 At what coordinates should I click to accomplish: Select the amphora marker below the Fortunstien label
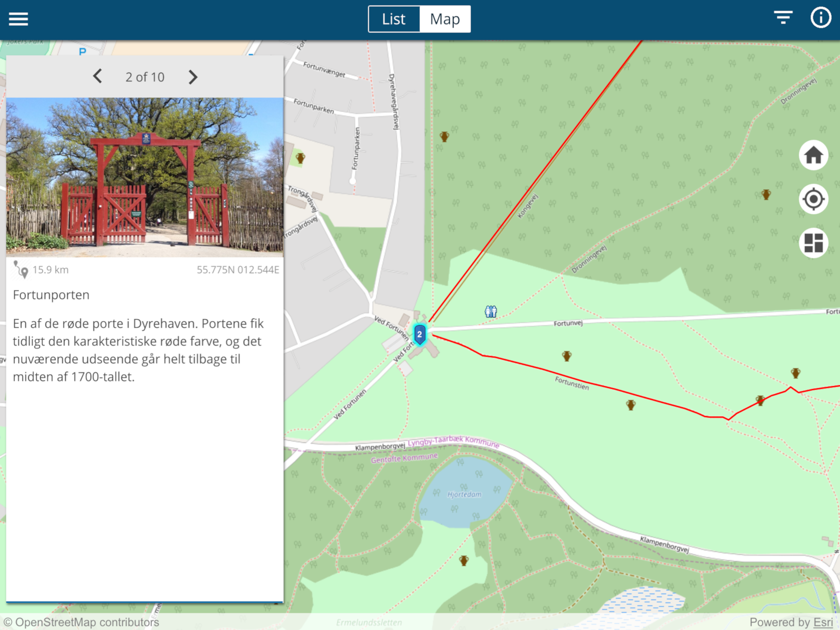[x=631, y=405]
